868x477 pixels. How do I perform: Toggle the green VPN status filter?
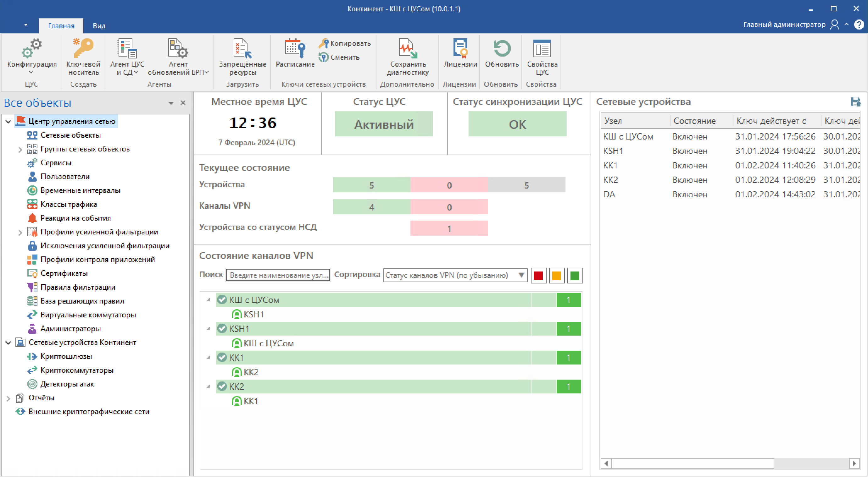click(575, 276)
